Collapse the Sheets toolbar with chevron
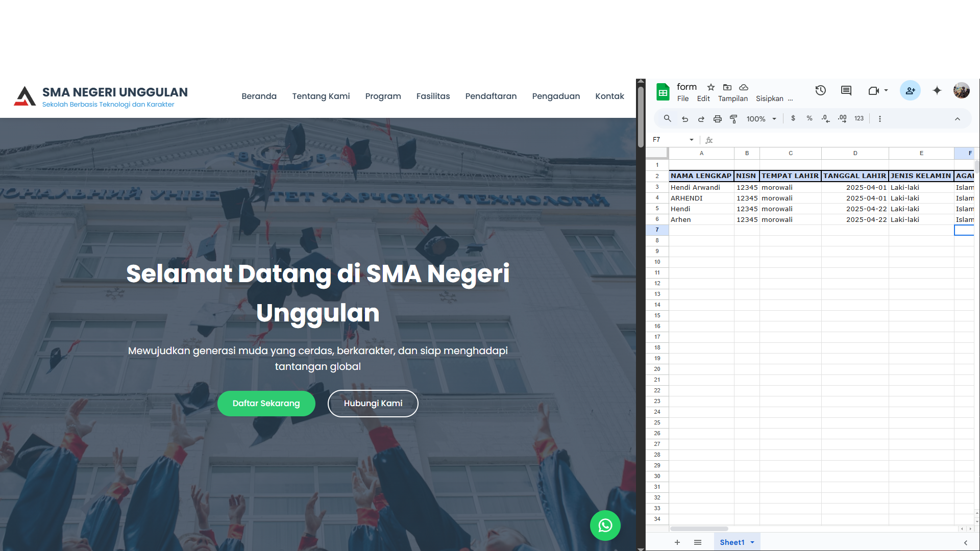 click(957, 119)
